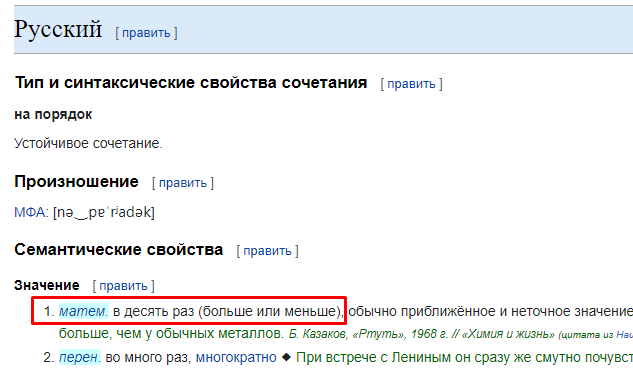Edit the Семантические свойства section
Viewport: 633px width, 372px height.
pos(267,251)
